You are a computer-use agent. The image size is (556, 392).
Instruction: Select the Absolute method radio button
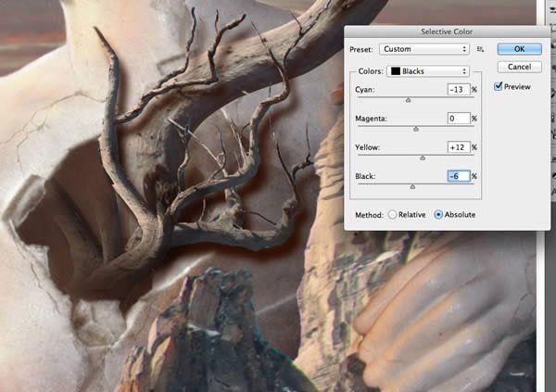(438, 215)
